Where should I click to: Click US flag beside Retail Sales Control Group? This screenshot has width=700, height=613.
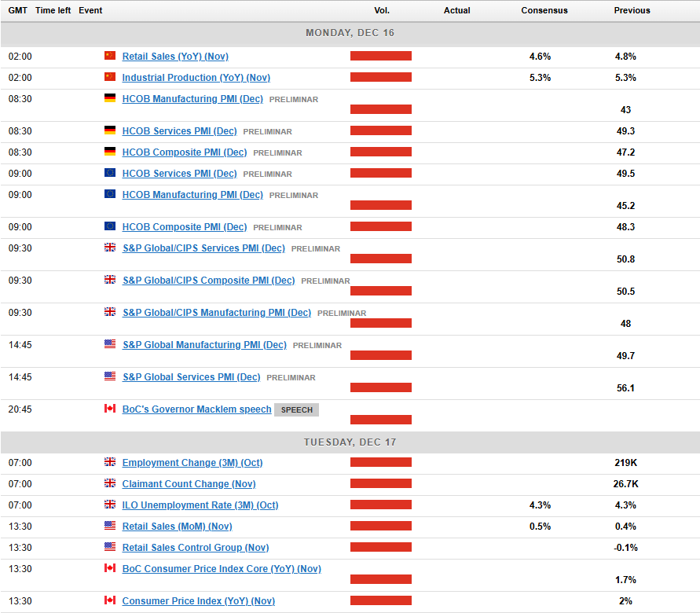[x=110, y=546]
